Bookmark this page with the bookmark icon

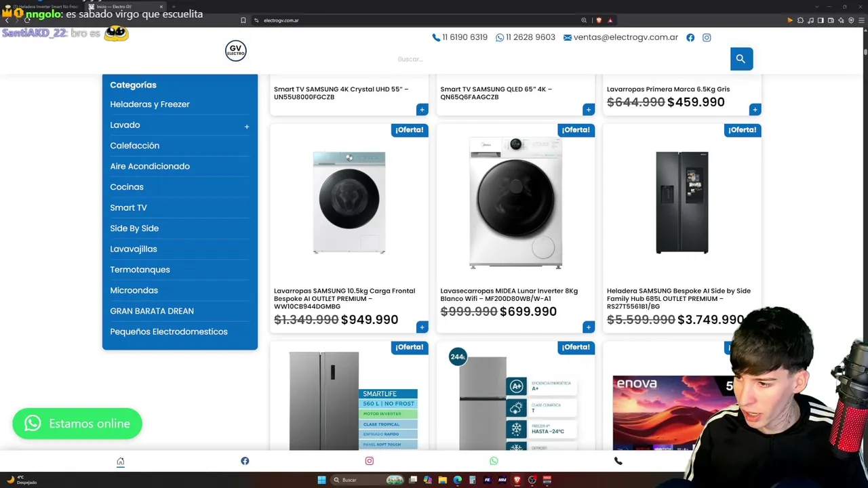(243, 20)
